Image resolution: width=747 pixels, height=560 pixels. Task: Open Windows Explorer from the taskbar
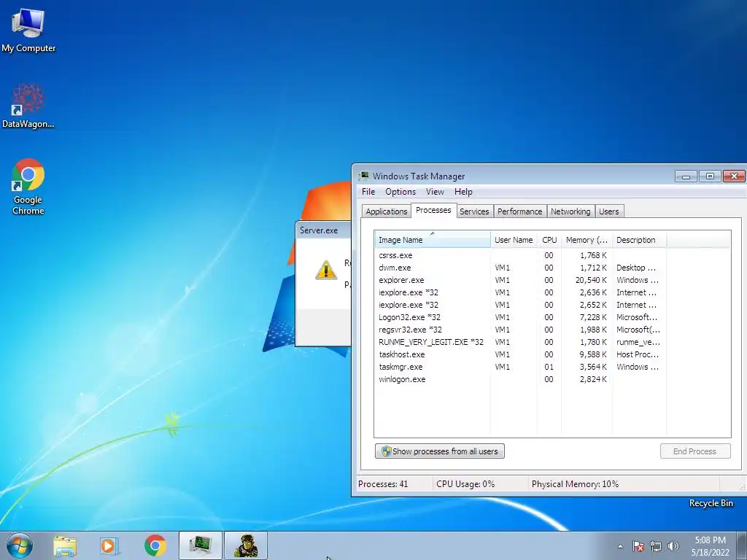tap(65, 545)
